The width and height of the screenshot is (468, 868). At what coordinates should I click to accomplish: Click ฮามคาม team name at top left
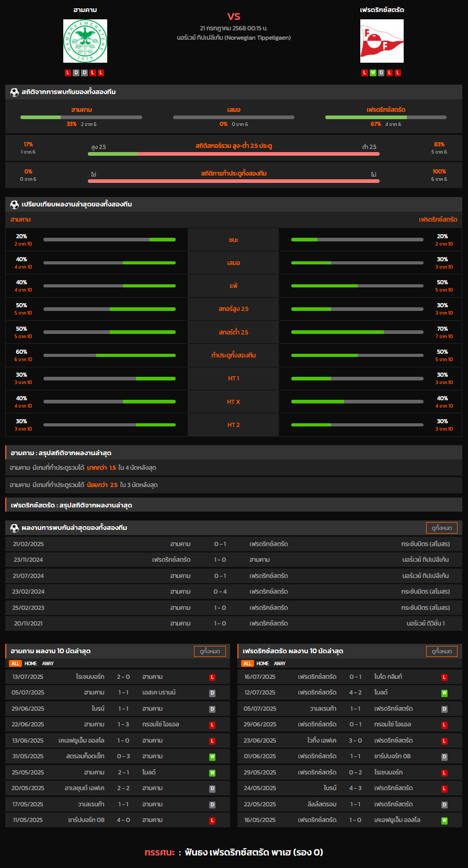(85, 10)
